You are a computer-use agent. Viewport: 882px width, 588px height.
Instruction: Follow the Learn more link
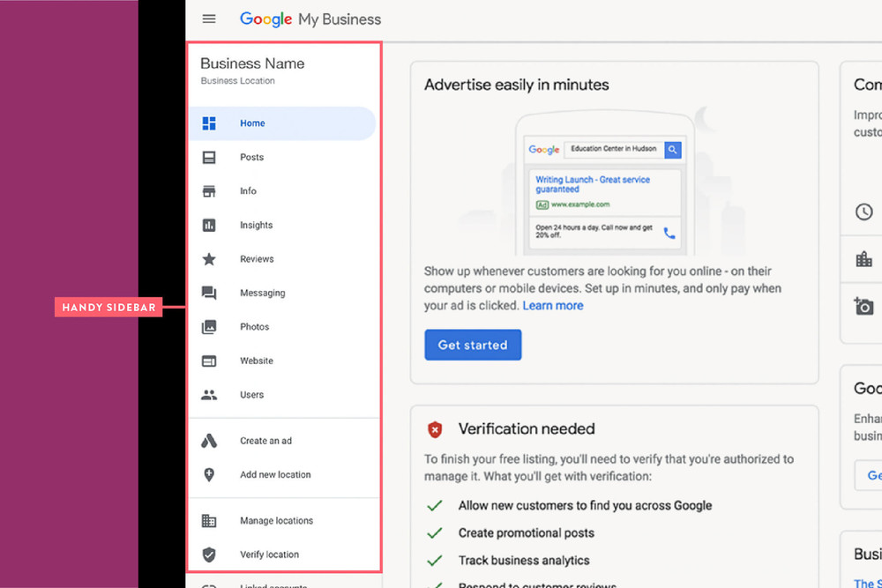pos(553,305)
